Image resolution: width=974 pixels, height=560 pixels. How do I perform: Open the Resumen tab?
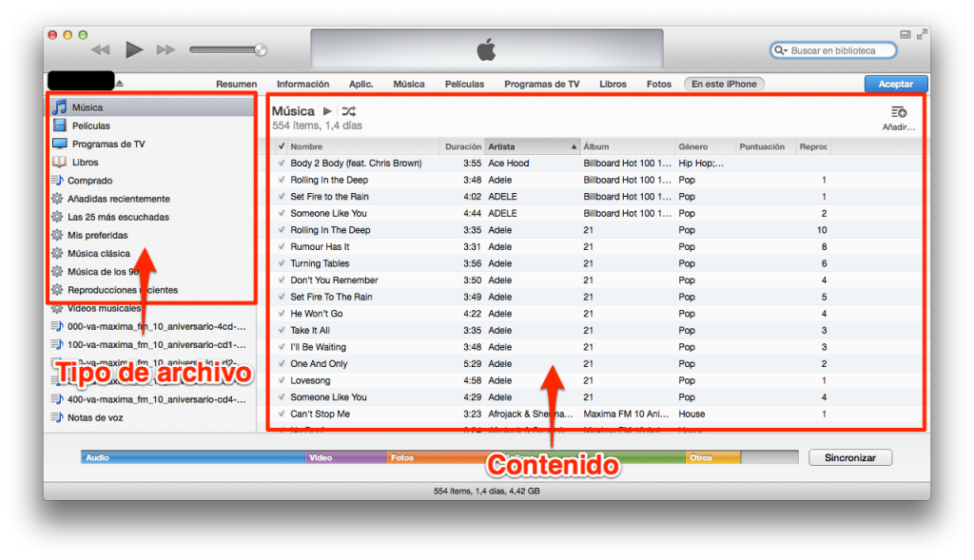[x=236, y=84]
